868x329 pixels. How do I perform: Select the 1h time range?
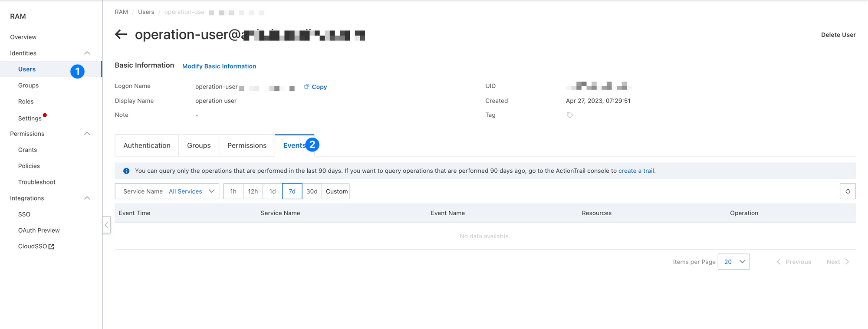[x=233, y=191]
